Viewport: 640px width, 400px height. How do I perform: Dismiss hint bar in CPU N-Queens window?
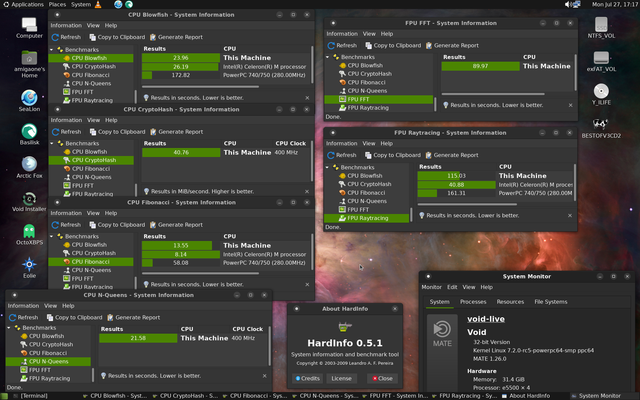coord(264,376)
